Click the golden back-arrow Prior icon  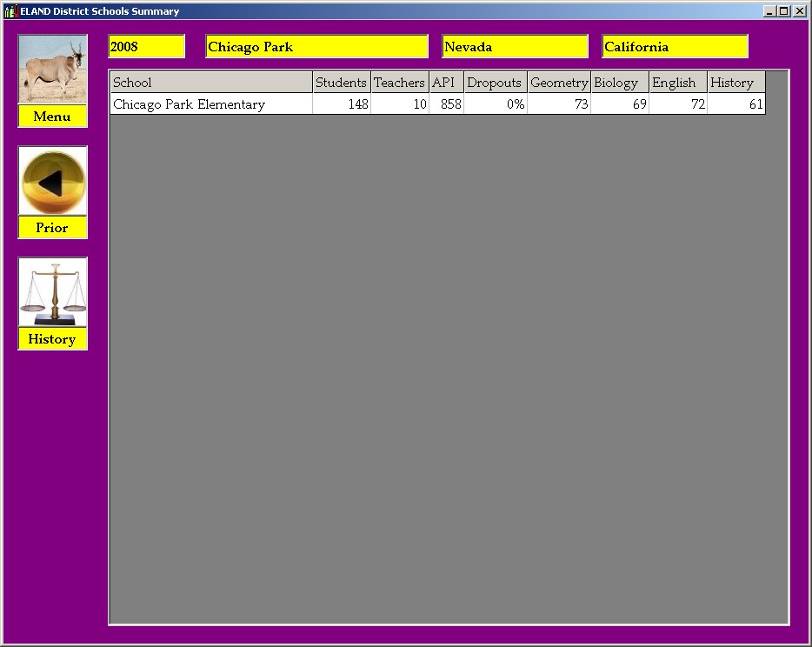tap(52, 181)
